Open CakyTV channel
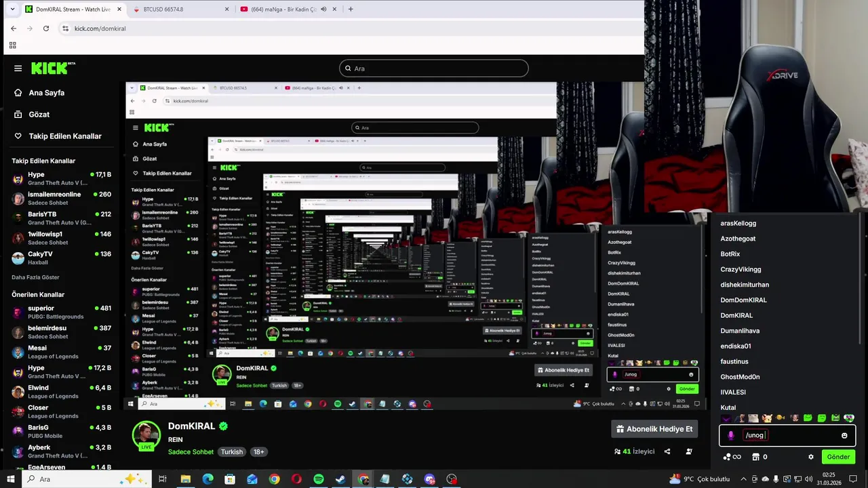 (x=61, y=258)
